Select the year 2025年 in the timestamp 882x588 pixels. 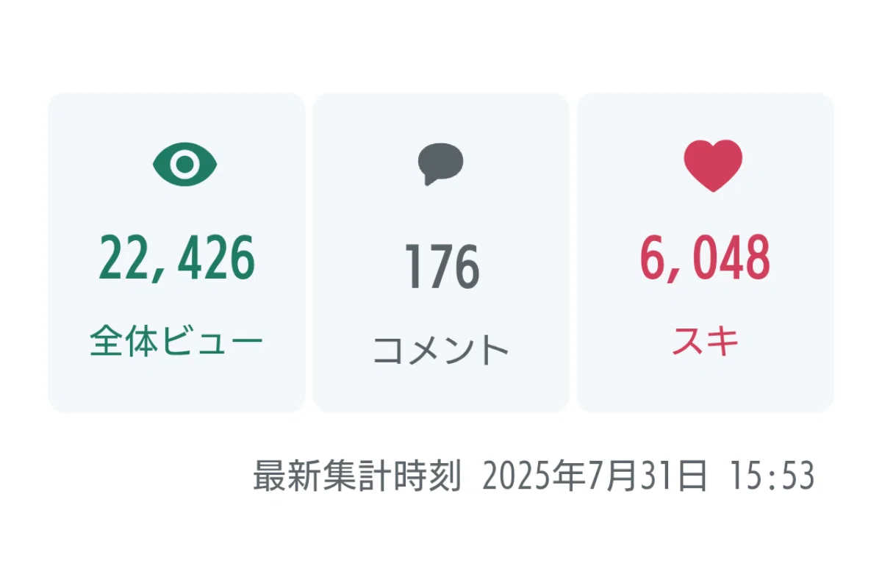tap(535, 476)
